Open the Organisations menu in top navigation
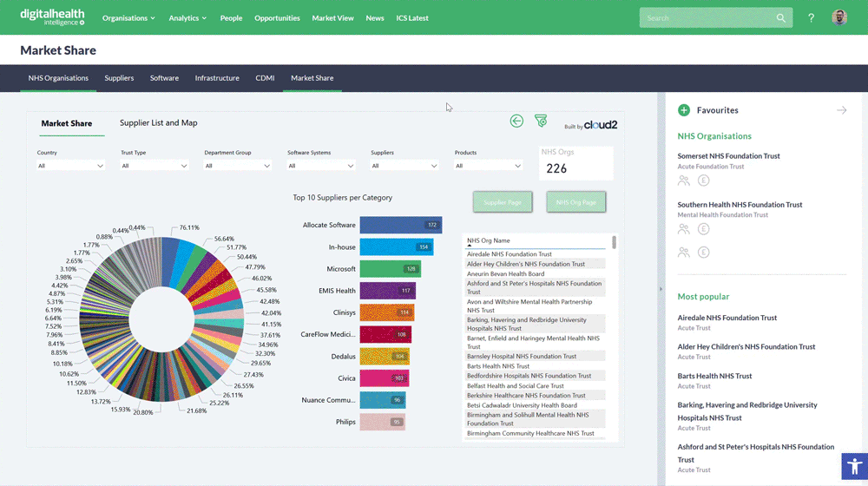The height and width of the screenshot is (486, 868). coord(128,17)
